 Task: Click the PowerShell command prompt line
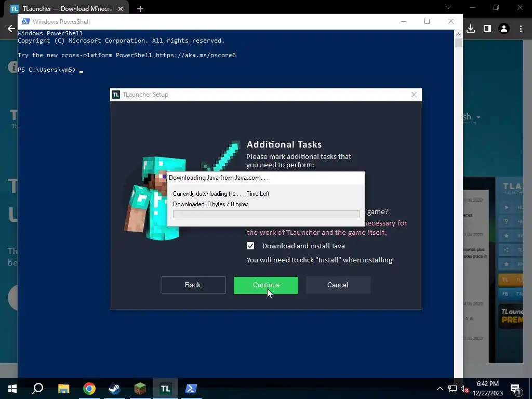(50, 70)
